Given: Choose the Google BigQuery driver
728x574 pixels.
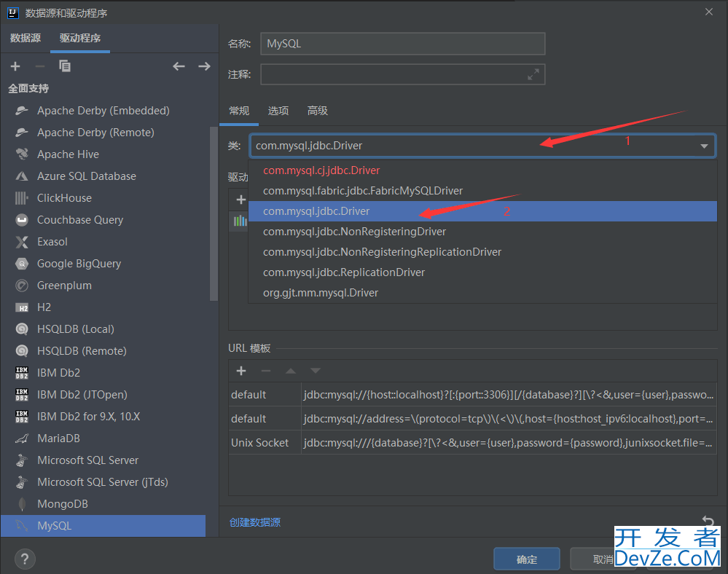Looking at the screenshot, I should pyautogui.click(x=103, y=264).
